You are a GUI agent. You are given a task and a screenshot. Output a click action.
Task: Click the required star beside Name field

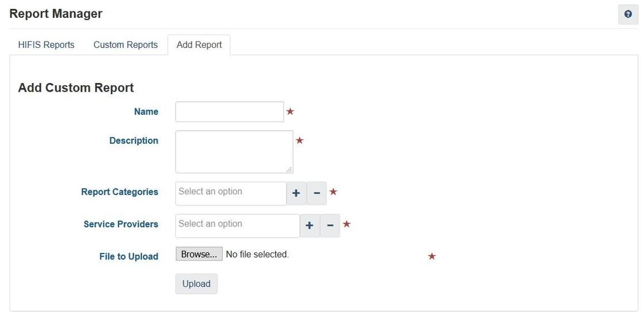[x=290, y=111]
